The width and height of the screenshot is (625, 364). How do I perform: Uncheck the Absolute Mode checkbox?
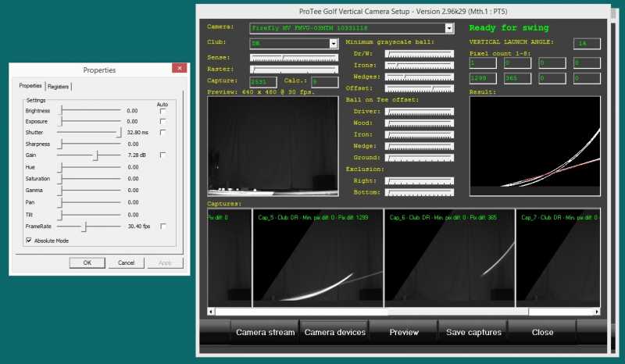[29, 241]
